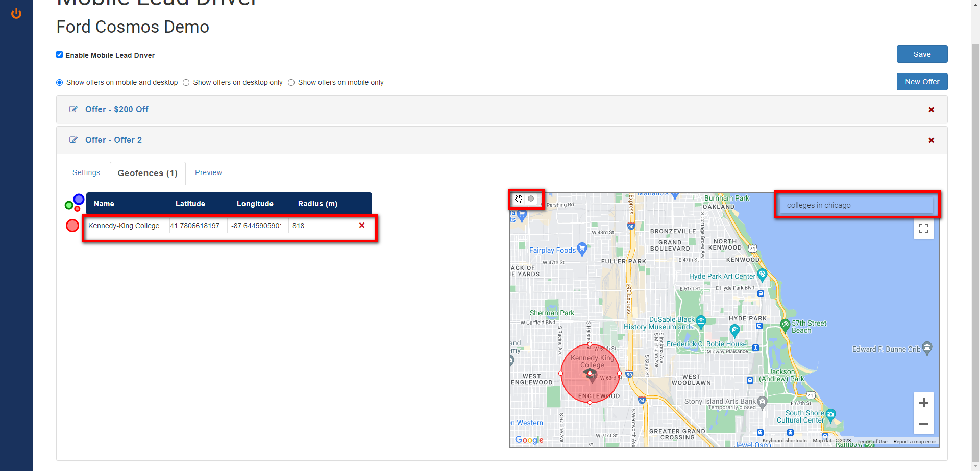This screenshot has width=980, height=471.
Task: Remove Offer 2 using its red X
Action: 931,140
